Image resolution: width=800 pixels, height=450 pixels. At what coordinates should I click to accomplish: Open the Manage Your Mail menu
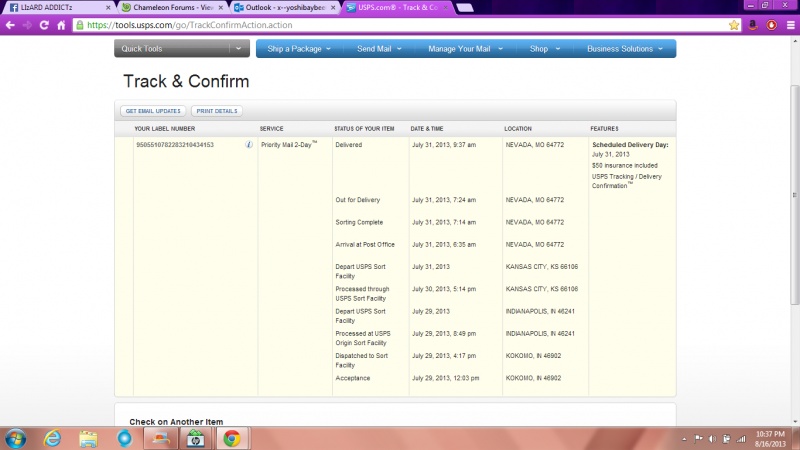pos(465,48)
